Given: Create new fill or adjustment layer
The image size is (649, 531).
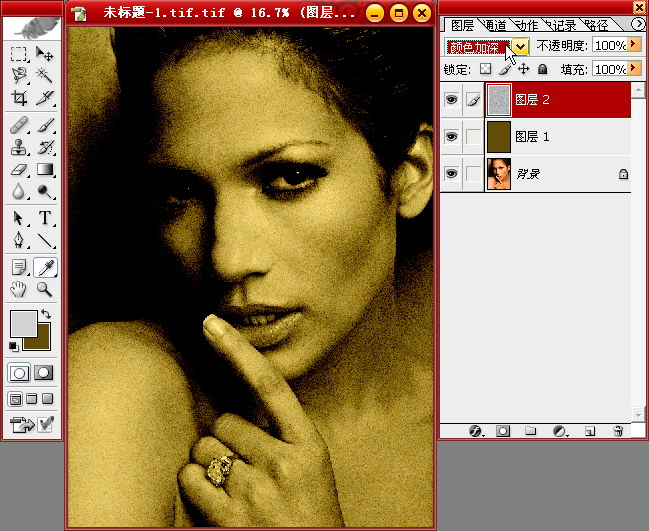Looking at the screenshot, I should (x=560, y=431).
